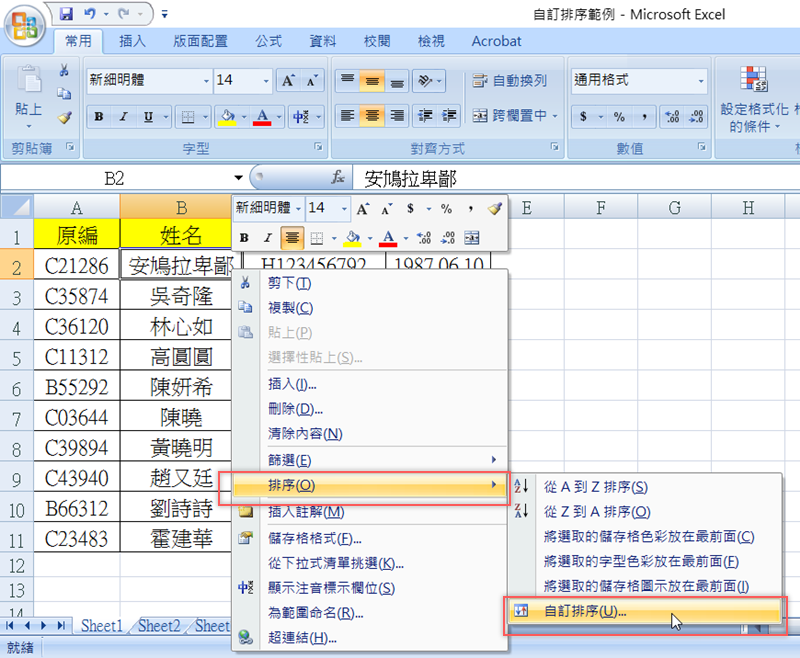Image resolution: width=800 pixels, height=658 pixels.
Task: Apply comma style in the ribbon number group
Action: click(x=644, y=117)
